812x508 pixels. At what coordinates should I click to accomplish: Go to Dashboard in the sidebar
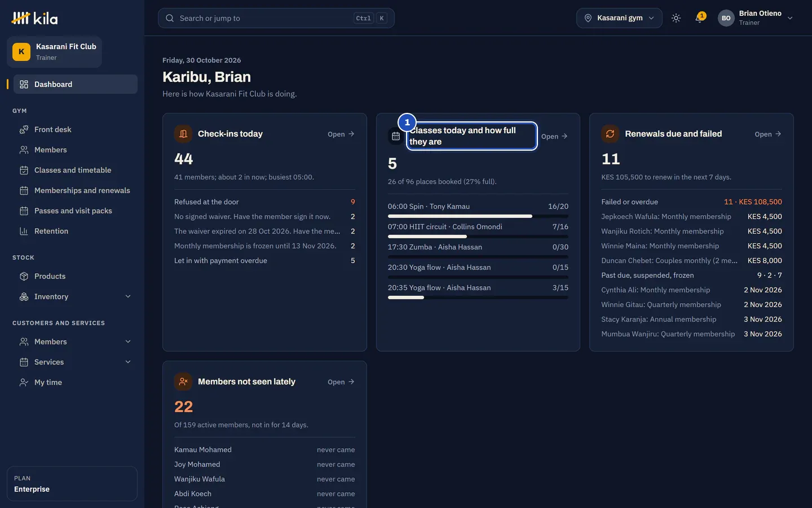pyautogui.click(x=76, y=84)
